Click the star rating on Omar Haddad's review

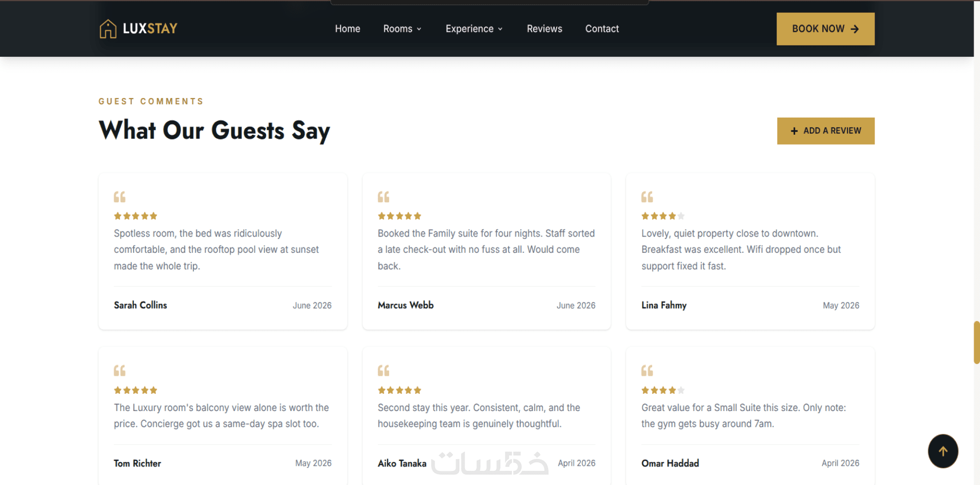(x=663, y=390)
